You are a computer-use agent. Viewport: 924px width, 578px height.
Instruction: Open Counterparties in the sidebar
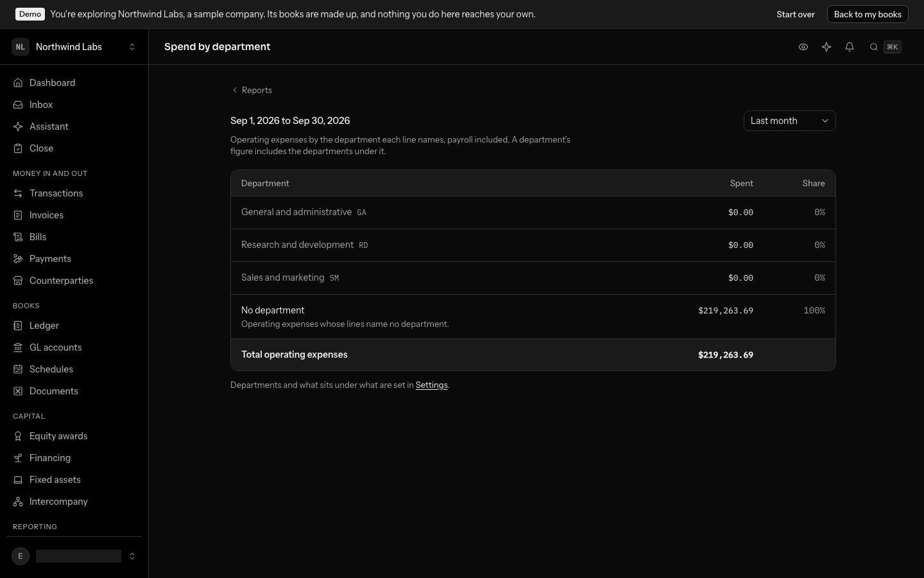pos(74,281)
